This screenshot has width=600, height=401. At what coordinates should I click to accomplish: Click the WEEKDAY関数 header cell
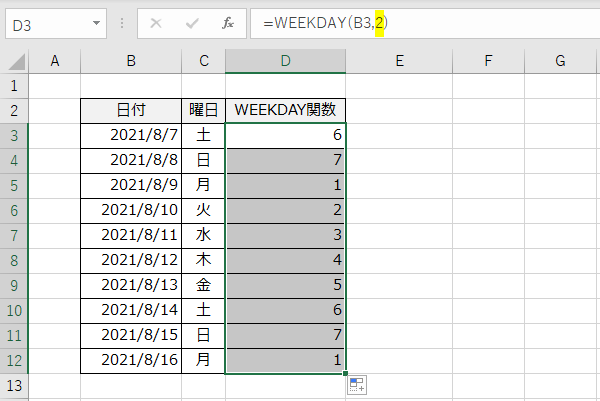[x=286, y=110]
